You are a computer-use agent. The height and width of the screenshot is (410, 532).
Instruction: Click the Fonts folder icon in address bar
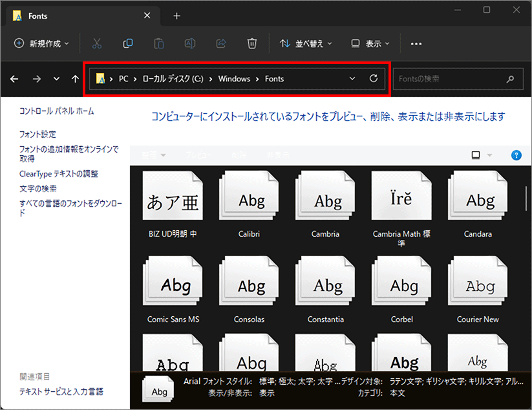coord(100,79)
